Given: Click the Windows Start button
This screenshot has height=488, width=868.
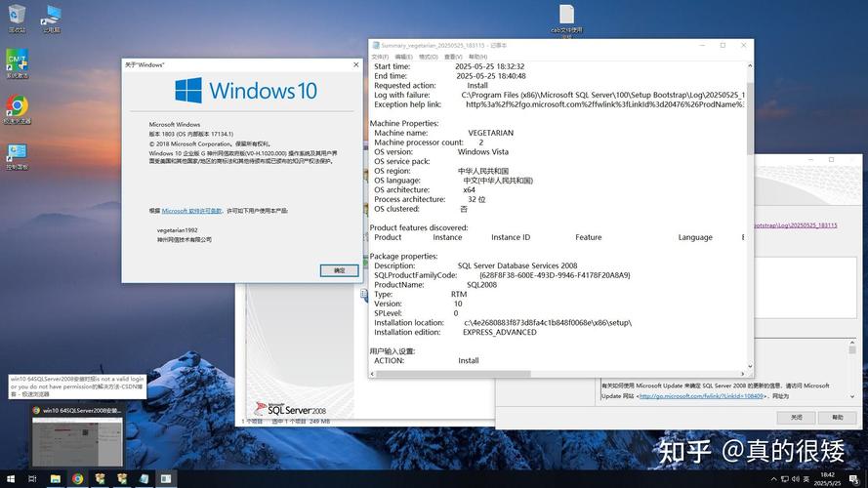Looking at the screenshot, I should (9, 479).
